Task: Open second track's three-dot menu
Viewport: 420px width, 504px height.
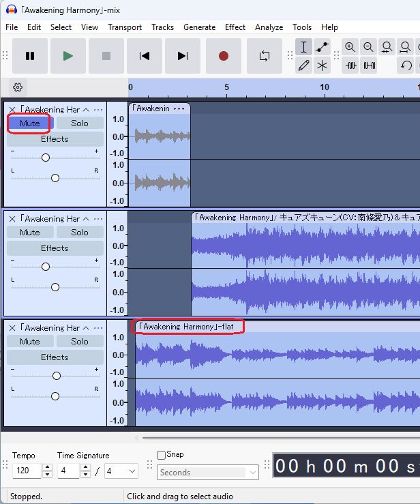Action: 98,219
